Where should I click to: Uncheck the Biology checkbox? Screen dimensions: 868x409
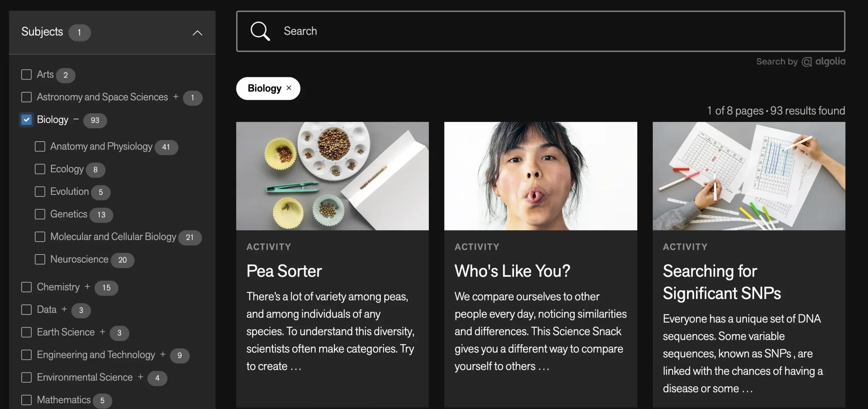pos(26,120)
